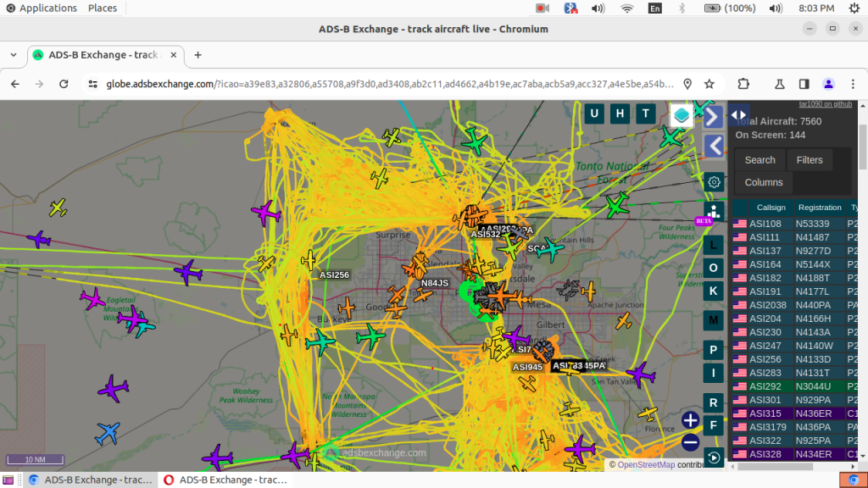Open the replay history icon
This screenshot has width=868, height=488.
point(714,457)
